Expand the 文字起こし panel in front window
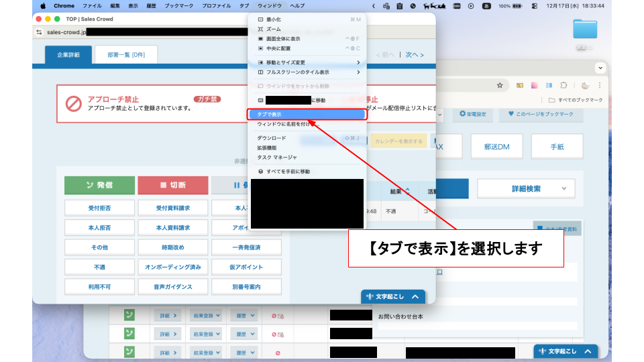 (393, 296)
